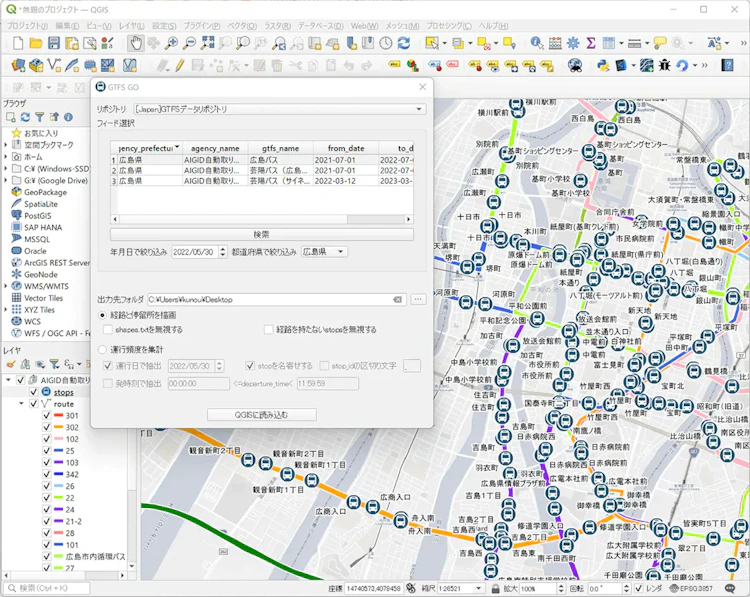Expand the WMS/WMTS browser item

[x=6, y=286]
